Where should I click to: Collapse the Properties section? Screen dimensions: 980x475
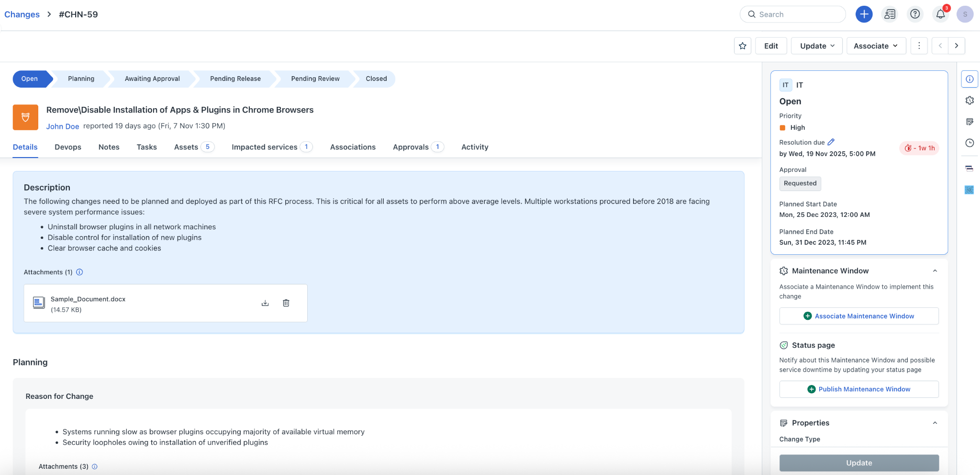coord(935,423)
